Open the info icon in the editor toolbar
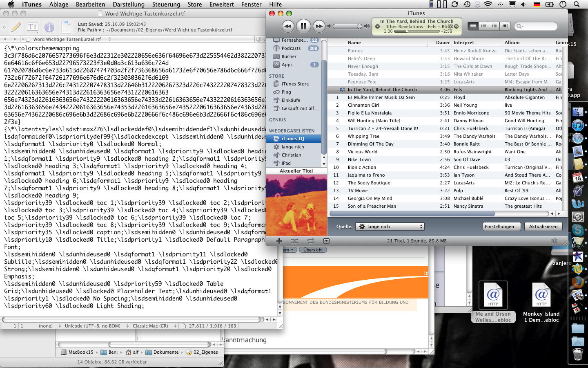The width and height of the screenshot is (588, 368). (49, 27)
